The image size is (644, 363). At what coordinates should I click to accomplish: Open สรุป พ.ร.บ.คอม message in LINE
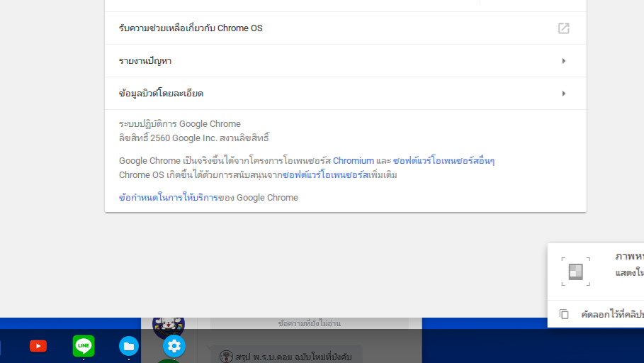(x=293, y=357)
